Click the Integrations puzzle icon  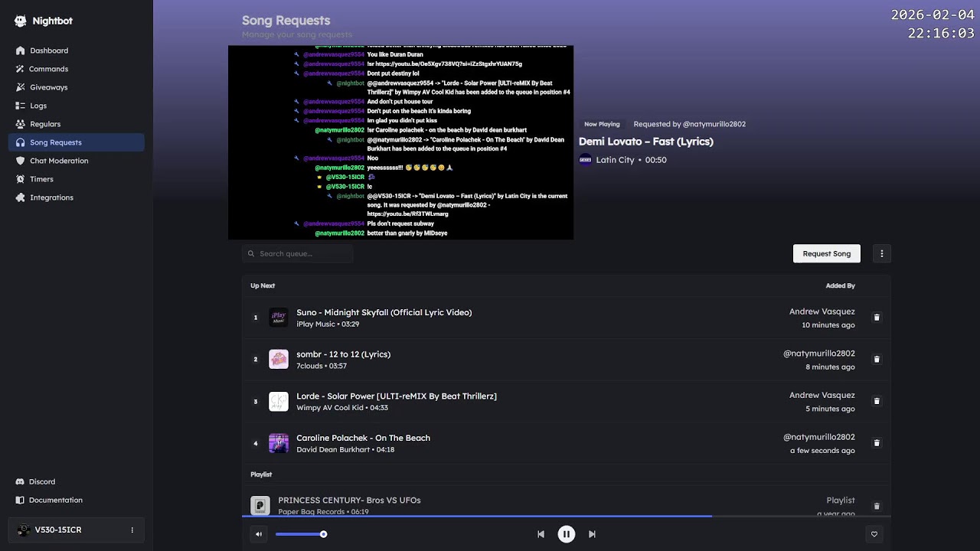click(21, 197)
